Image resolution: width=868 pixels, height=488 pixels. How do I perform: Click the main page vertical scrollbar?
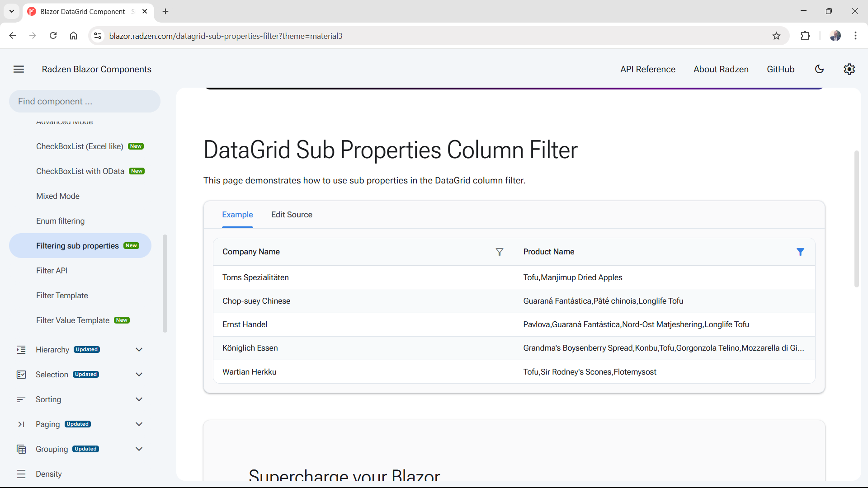(856, 219)
